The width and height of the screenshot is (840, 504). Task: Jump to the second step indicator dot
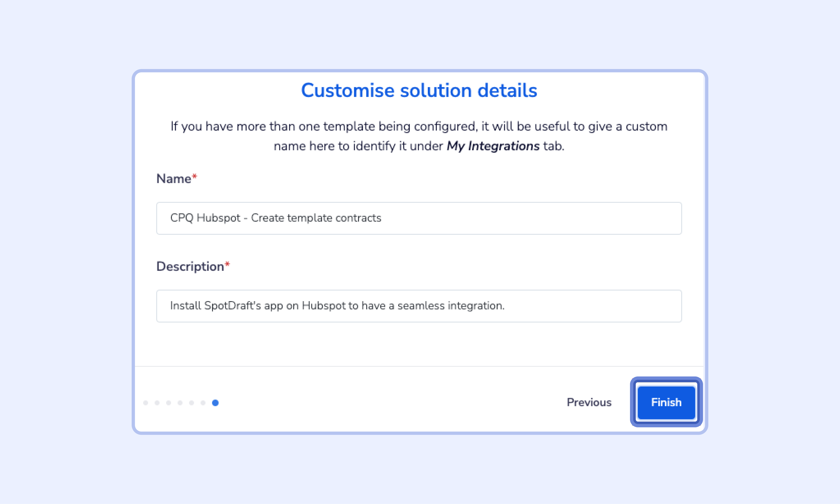[x=157, y=403]
